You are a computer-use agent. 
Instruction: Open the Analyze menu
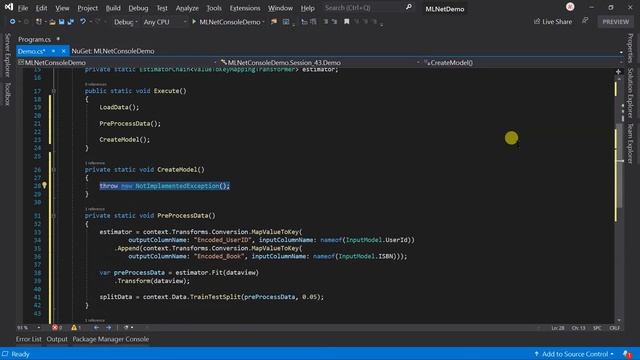pos(187,8)
